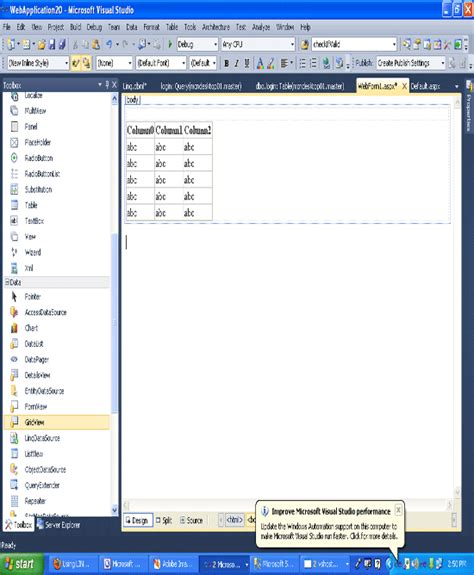This screenshot has height=575, width=474.
Task: Open the Debug menu
Action: click(x=94, y=27)
